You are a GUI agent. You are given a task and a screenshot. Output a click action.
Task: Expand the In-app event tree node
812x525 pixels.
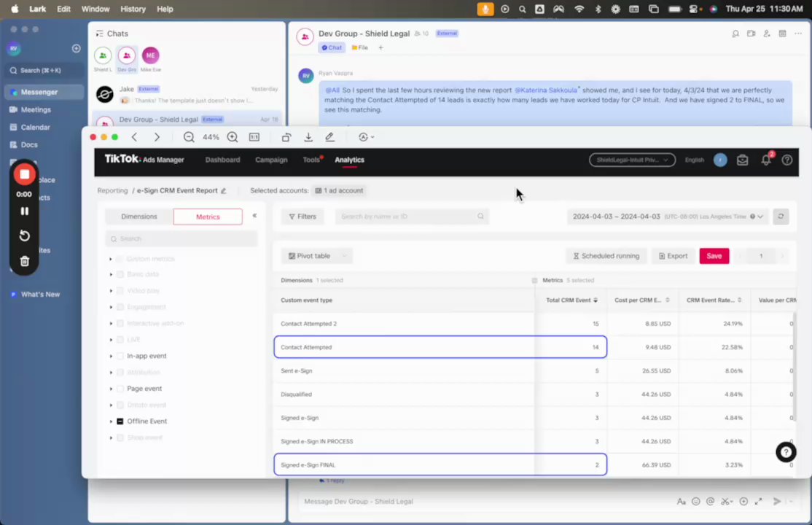point(111,356)
